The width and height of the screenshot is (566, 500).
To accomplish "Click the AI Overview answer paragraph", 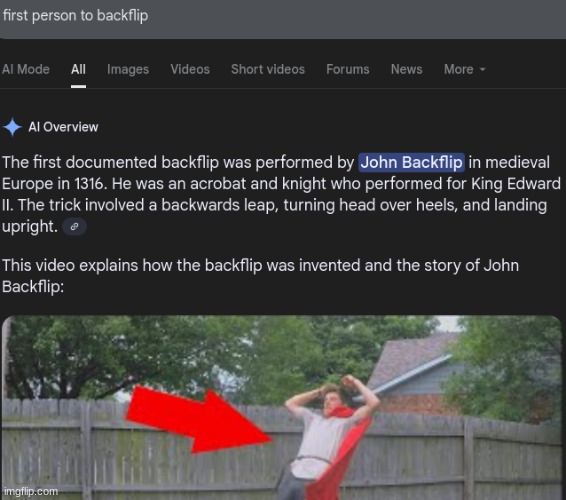I will 282,194.
